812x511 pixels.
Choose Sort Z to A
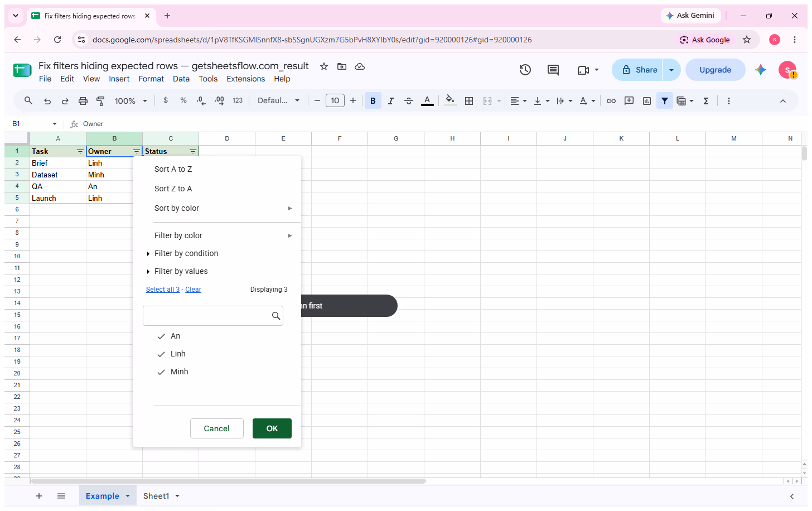[x=173, y=189]
